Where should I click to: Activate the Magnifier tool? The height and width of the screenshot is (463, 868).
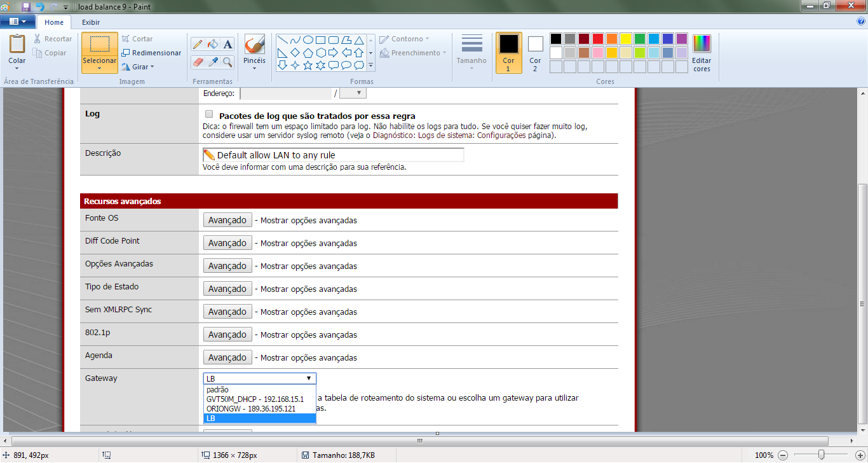coord(227,62)
